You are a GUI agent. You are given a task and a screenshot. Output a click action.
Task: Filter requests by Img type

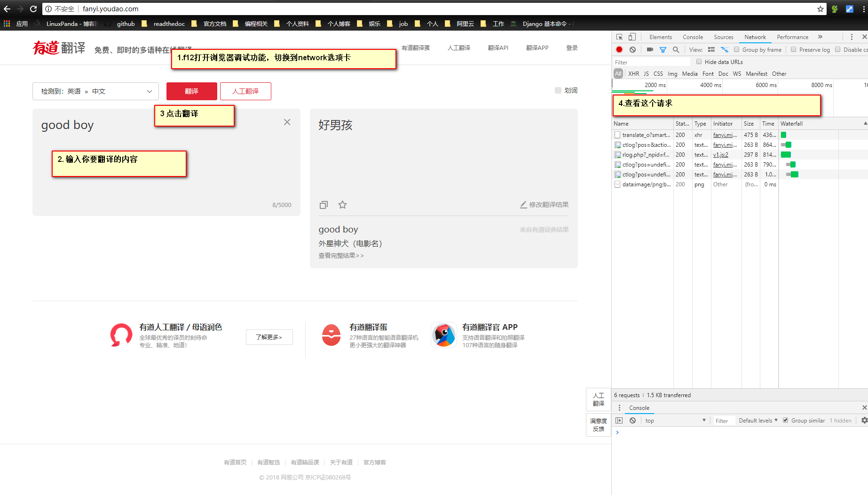672,73
